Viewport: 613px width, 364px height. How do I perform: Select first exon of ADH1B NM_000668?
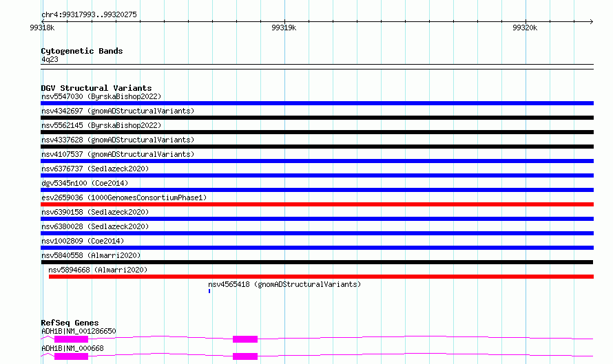coord(71,356)
